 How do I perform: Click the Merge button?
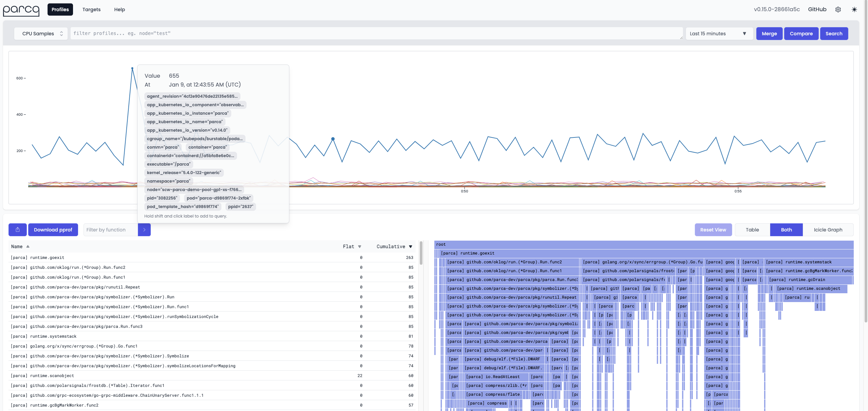coord(769,34)
